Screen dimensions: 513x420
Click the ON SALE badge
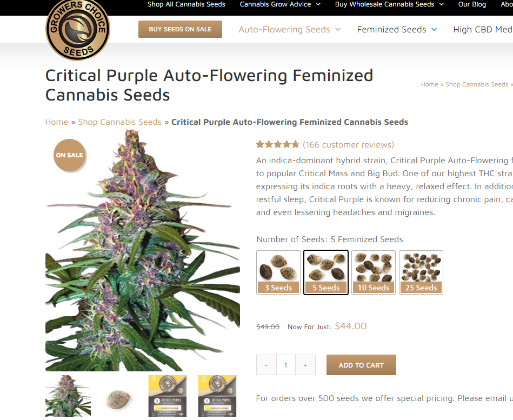click(x=69, y=155)
